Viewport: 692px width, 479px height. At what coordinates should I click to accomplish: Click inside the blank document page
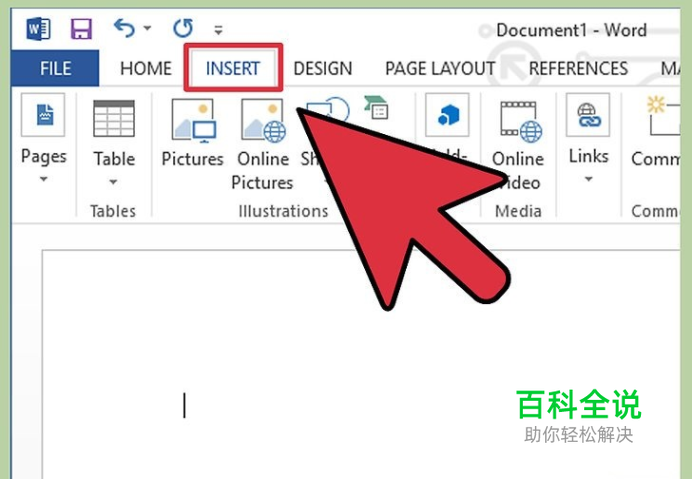click(x=361, y=364)
